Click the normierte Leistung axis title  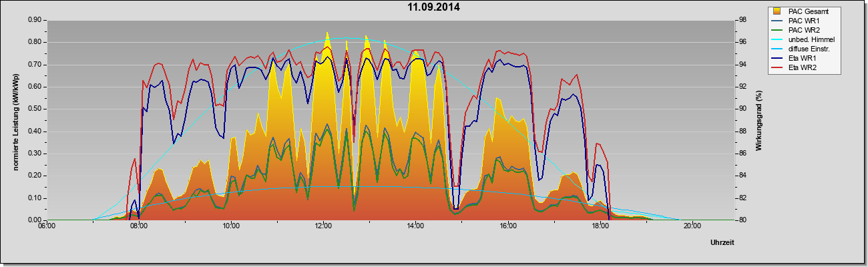(15, 120)
